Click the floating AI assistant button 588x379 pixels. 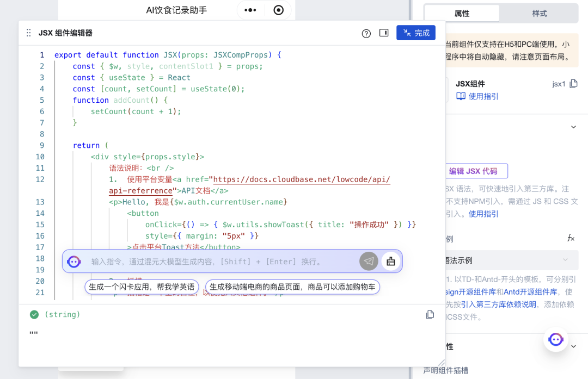pyautogui.click(x=555, y=340)
